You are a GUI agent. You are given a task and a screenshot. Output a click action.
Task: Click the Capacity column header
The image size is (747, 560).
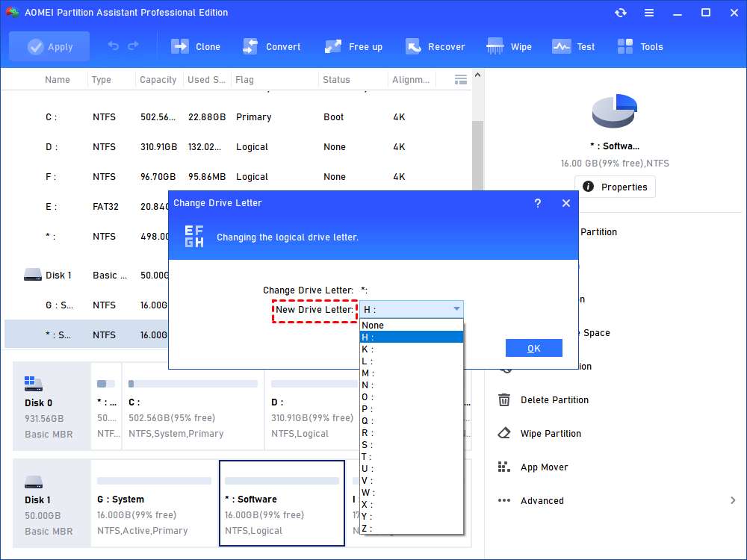158,80
